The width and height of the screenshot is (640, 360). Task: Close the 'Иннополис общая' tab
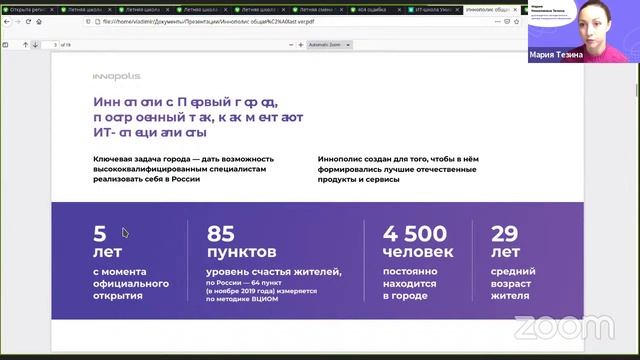pyautogui.click(x=515, y=9)
